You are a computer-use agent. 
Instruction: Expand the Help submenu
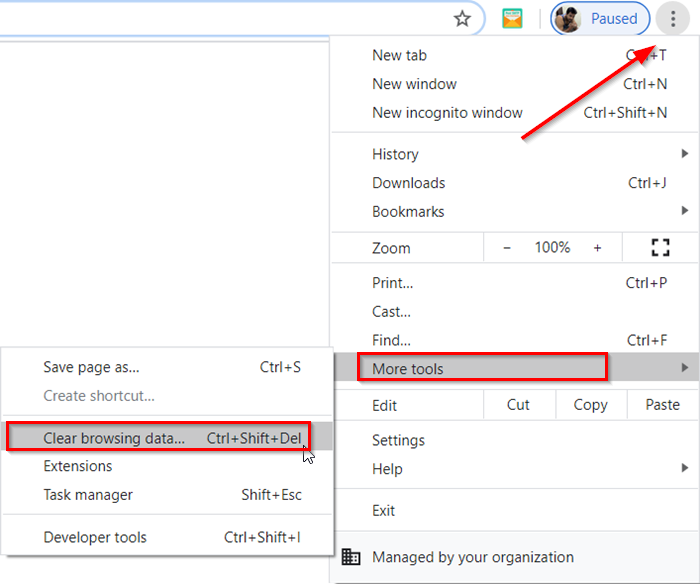(515, 469)
